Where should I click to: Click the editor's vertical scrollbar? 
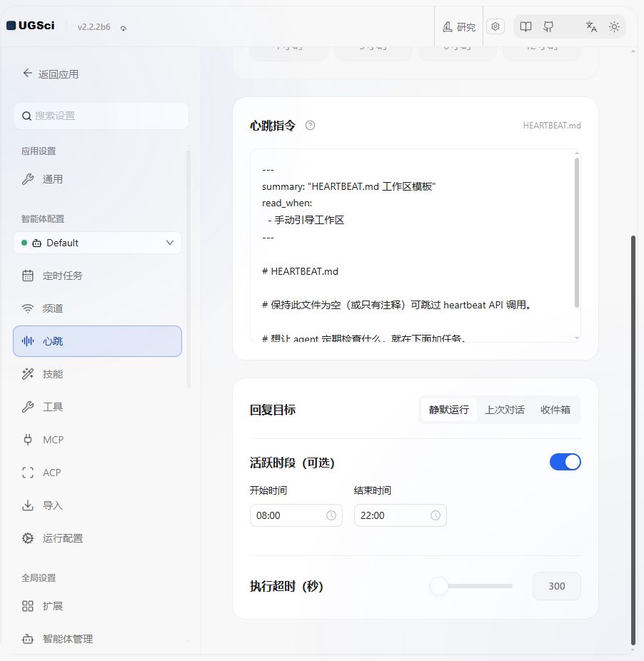(576, 232)
